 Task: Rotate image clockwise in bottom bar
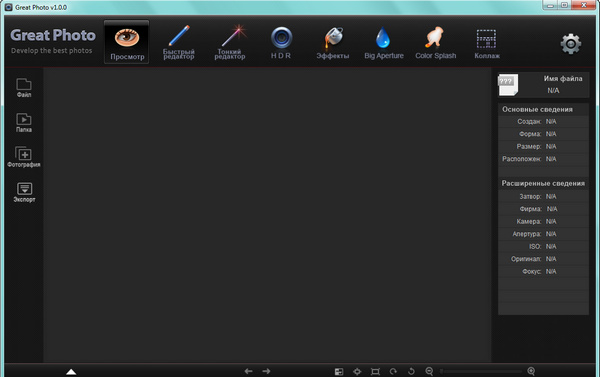(x=393, y=371)
